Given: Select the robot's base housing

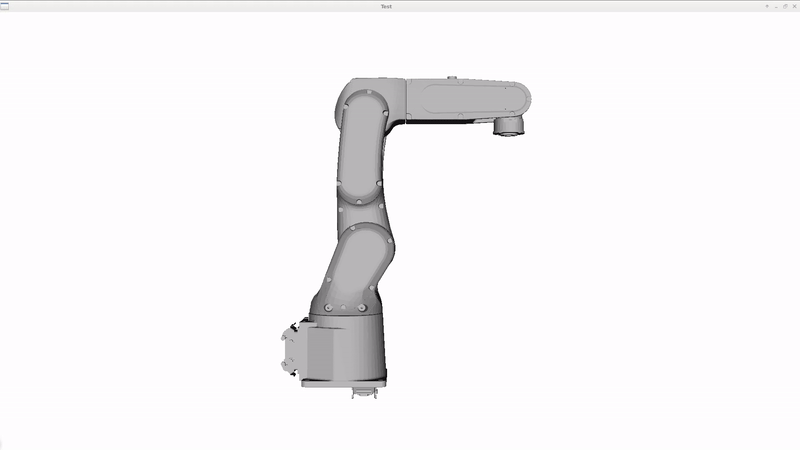Looking at the screenshot, I should pos(345,349).
